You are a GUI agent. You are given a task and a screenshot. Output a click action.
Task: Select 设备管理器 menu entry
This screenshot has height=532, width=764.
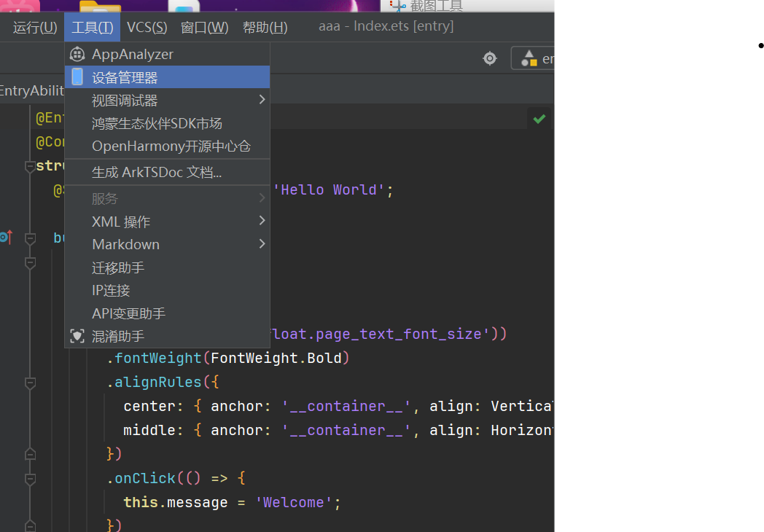click(167, 77)
